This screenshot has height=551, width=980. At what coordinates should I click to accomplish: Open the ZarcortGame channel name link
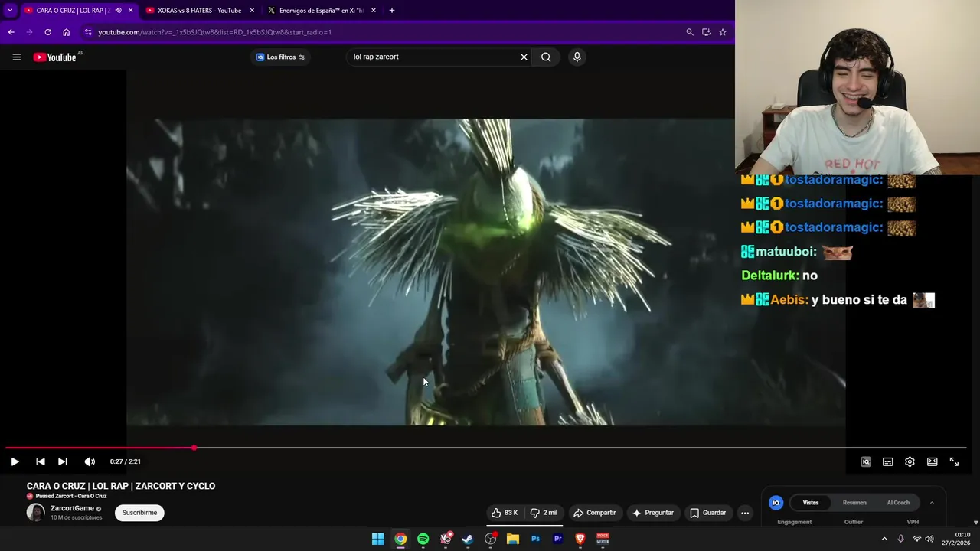72,508
